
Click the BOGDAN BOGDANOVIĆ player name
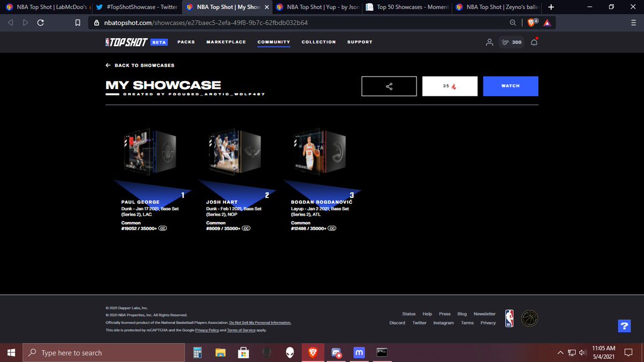322,202
